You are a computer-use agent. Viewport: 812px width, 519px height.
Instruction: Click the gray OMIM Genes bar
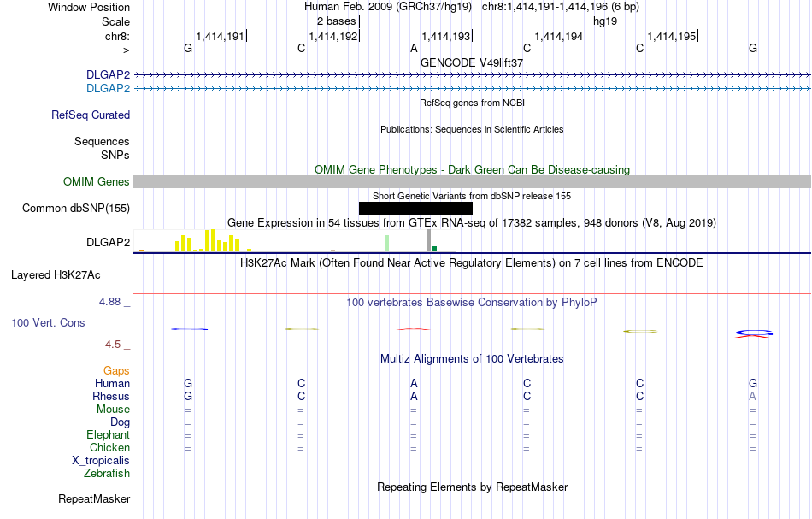(472, 182)
